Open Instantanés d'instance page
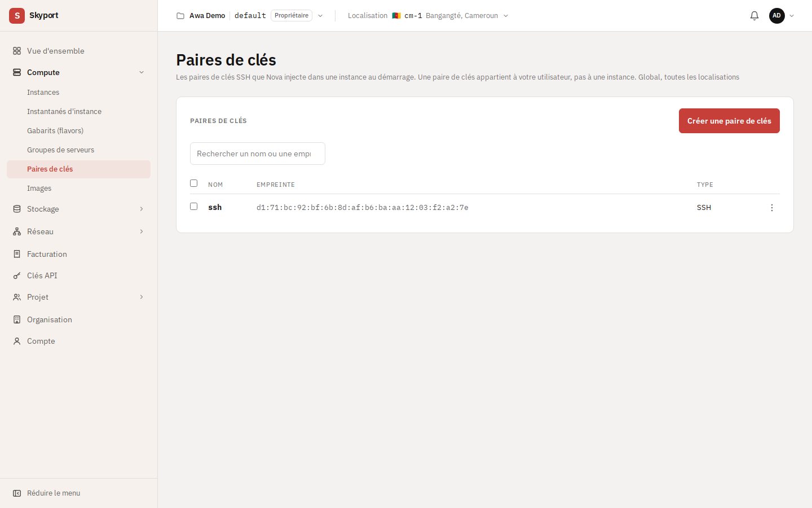 point(64,112)
